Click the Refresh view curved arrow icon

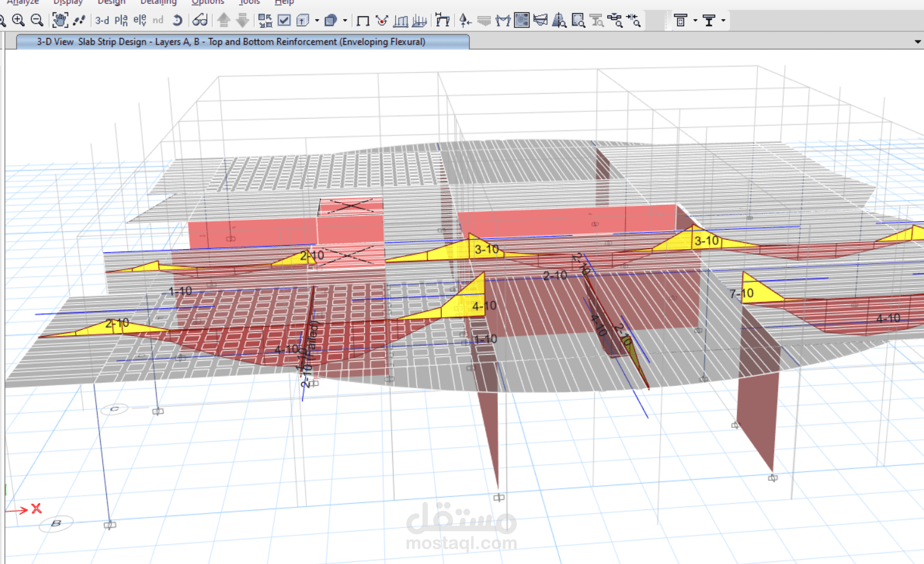tap(177, 20)
